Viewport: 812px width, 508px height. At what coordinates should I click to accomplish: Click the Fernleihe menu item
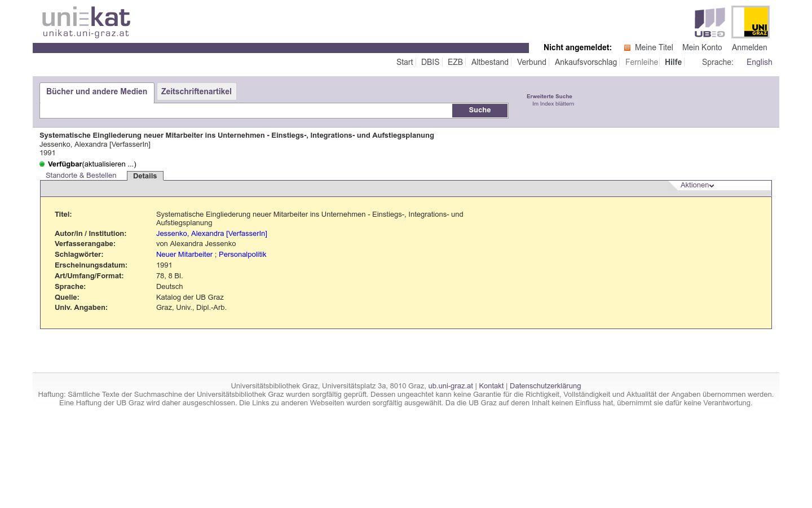pos(642,62)
